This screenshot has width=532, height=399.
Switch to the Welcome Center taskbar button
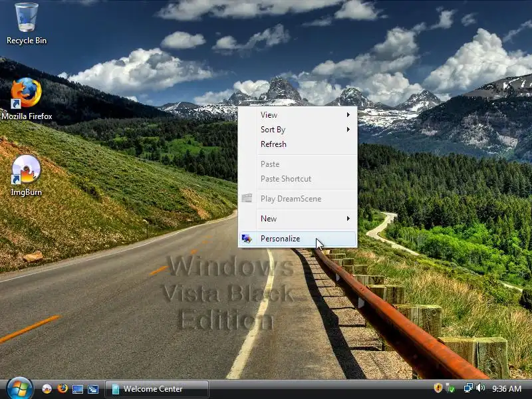[157, 389]
